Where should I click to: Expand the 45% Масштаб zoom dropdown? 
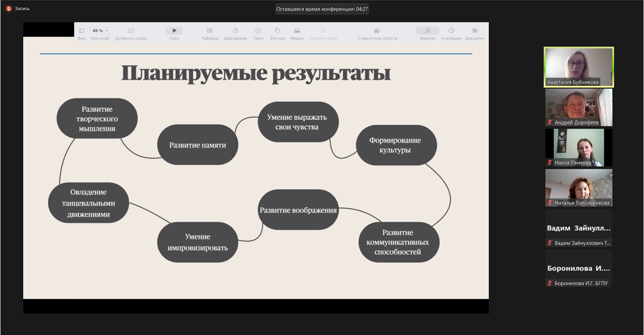click(100, 31)
